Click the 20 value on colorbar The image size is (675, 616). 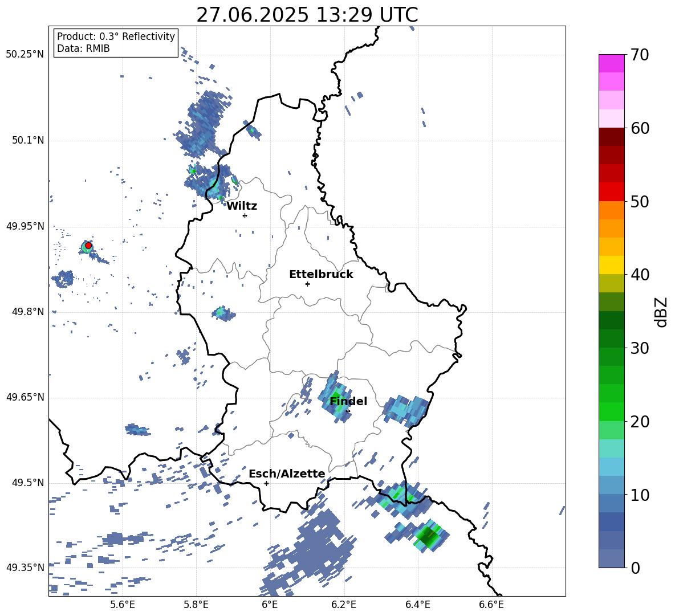[x=640, y=422]
